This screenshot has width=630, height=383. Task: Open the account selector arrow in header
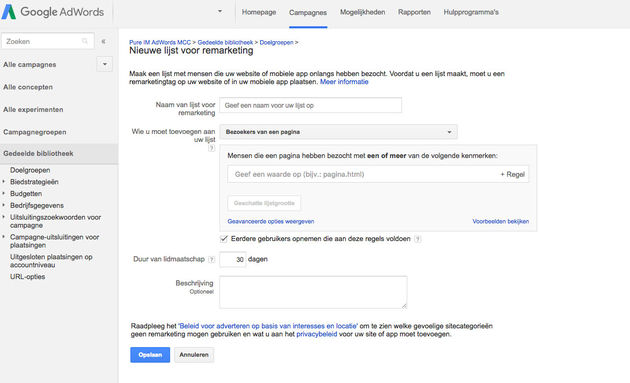[220, 11]
